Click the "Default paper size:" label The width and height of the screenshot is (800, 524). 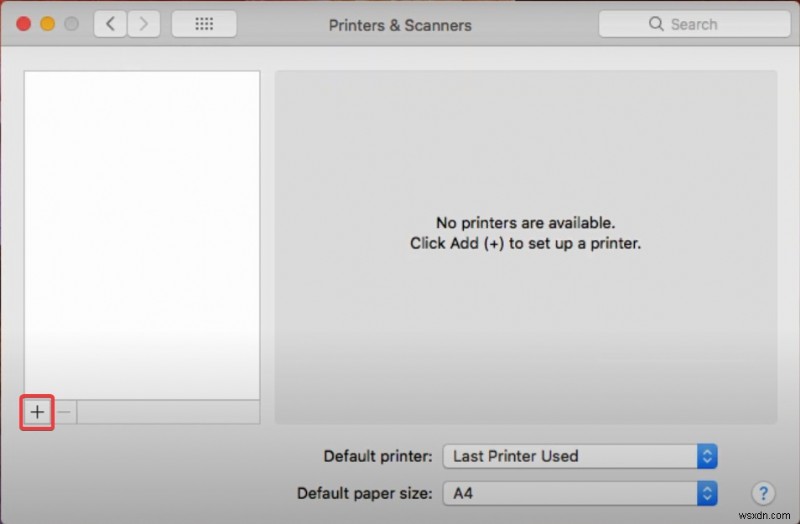pyautogui.click(x=365, y=493)
